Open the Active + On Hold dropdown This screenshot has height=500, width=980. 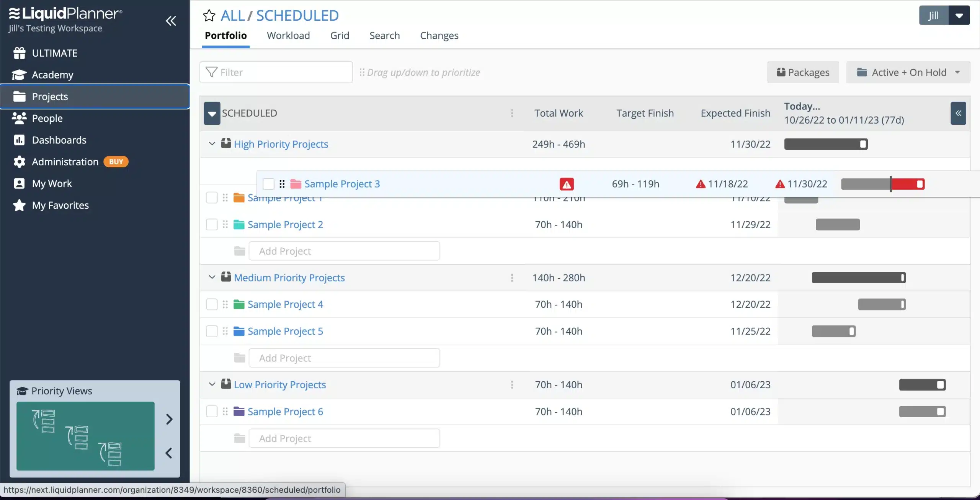click(908, 72)
